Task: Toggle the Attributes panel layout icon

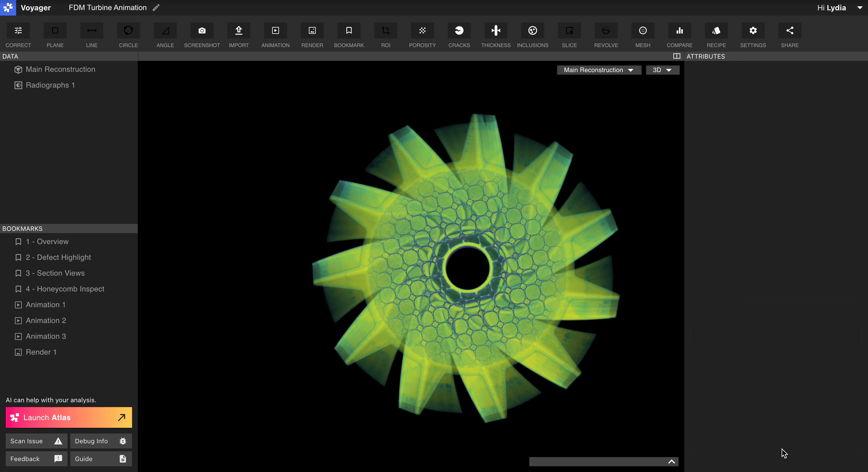Action: [677, 56]
